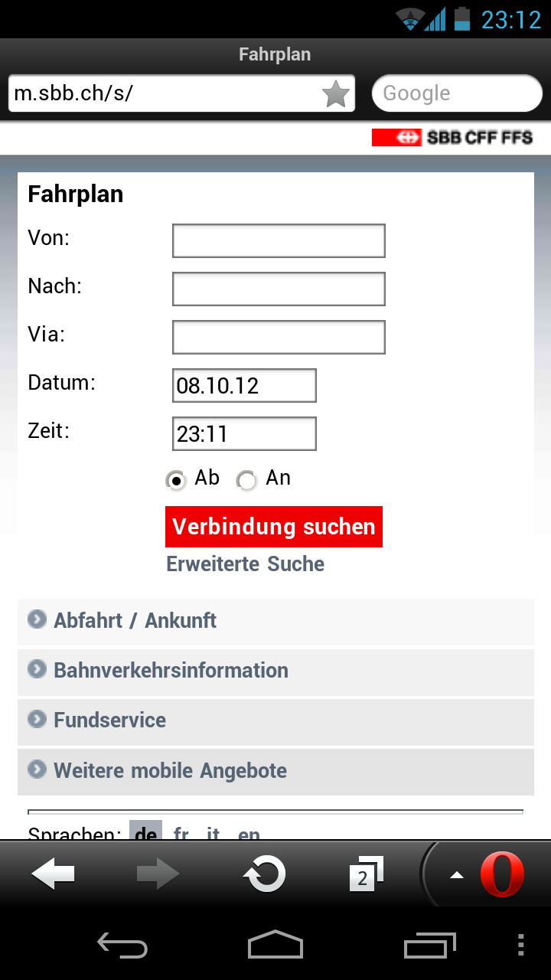Select the An arrival radio button

click(x=246, y=480)
